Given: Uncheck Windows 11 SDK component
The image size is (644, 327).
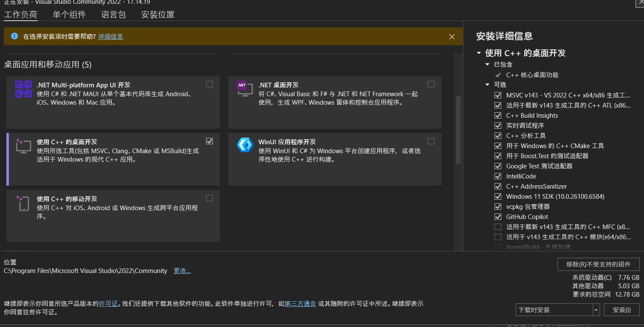Looking at the screenshot, I should (x=498, y=197).
